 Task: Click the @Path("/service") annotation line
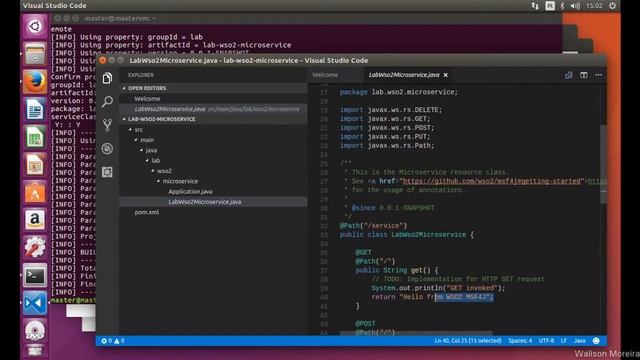[x=373, y=226]
